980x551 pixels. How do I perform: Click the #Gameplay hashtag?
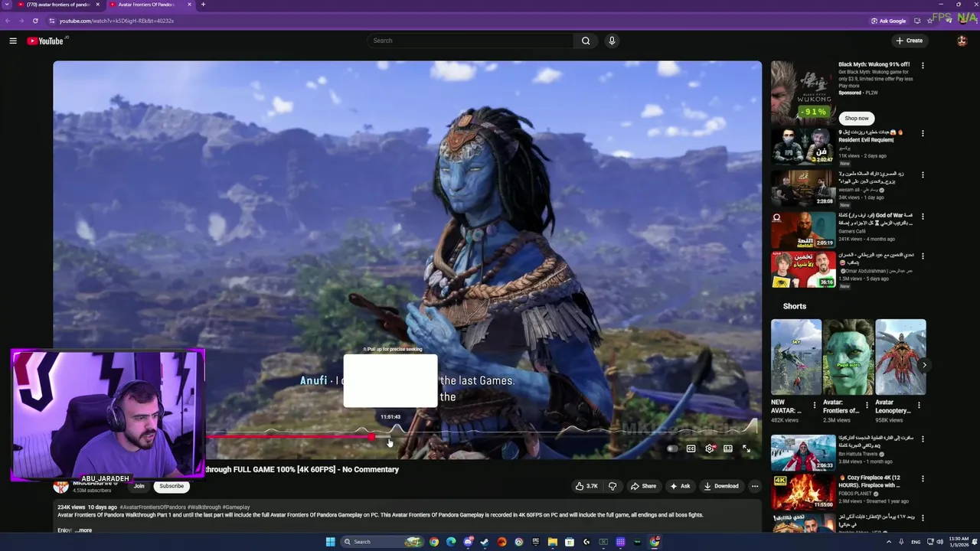click(x=236, y=507)
